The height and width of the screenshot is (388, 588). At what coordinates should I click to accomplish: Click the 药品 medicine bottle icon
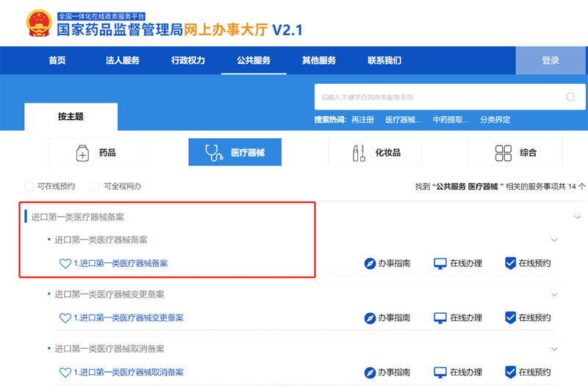pos(83,153)
